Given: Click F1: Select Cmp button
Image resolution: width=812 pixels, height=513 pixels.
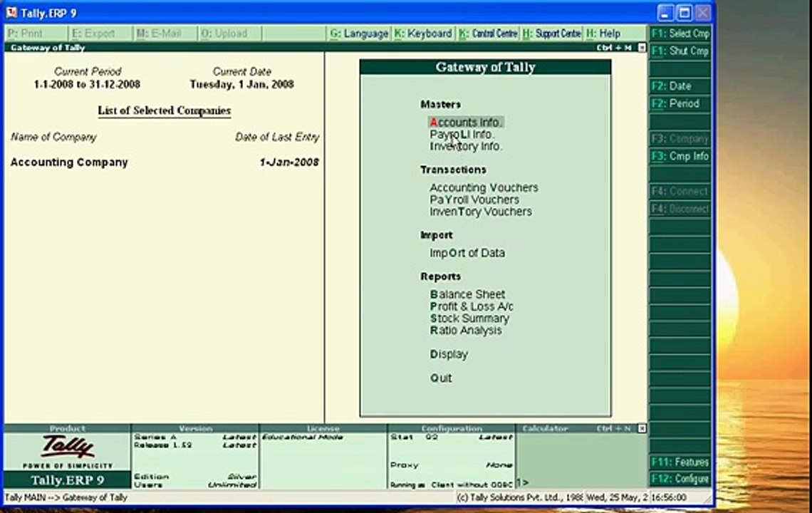Looking at the screenshot, I should 680,33.
